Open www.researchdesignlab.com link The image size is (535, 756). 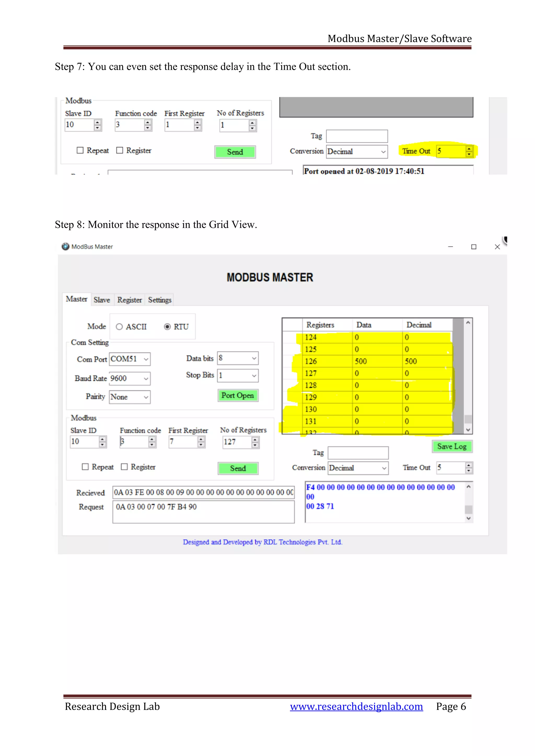point(356,707)
